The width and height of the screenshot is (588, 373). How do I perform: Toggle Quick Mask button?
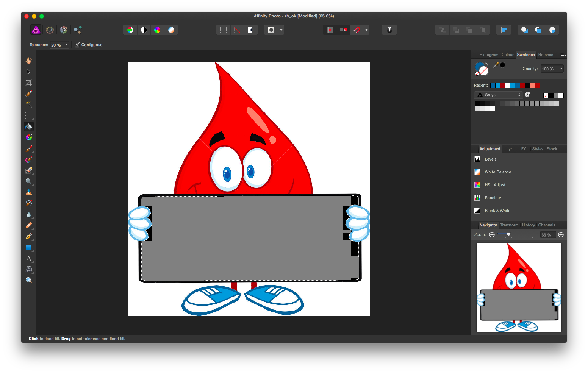271,30
